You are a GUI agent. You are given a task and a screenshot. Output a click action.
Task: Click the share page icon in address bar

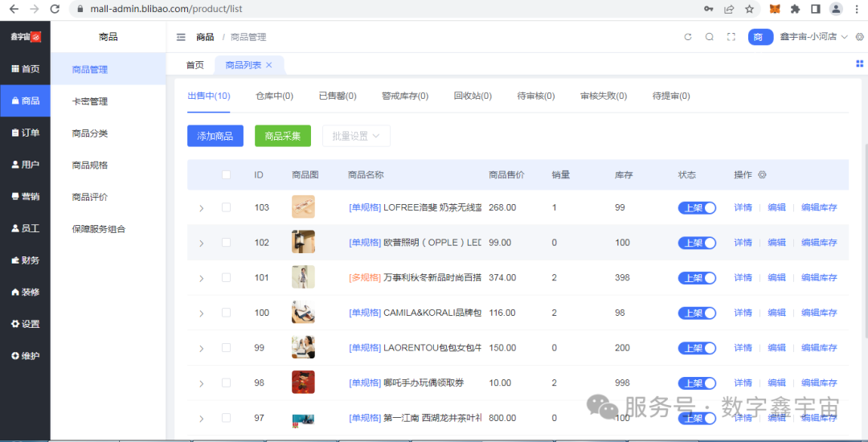click(729, 9)
